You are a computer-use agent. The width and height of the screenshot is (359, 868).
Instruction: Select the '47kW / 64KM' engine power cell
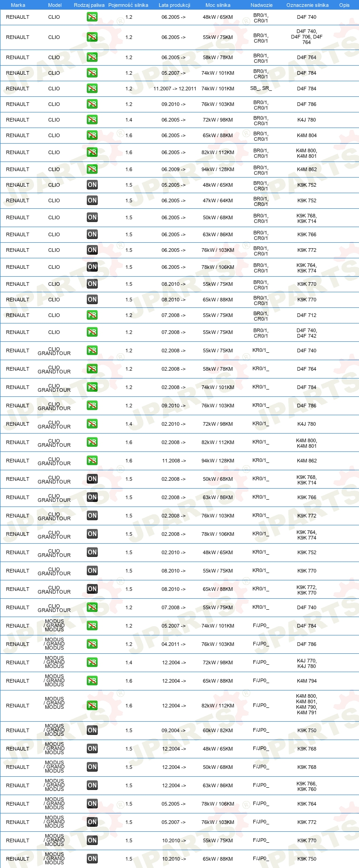click(x=218, y=200)
